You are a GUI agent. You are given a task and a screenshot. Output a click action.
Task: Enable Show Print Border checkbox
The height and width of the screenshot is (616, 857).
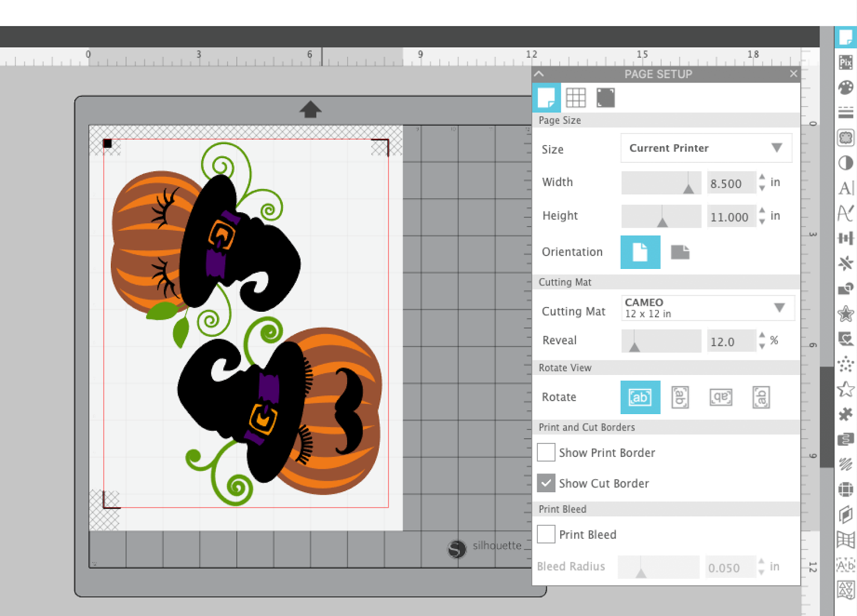[546, 452]
